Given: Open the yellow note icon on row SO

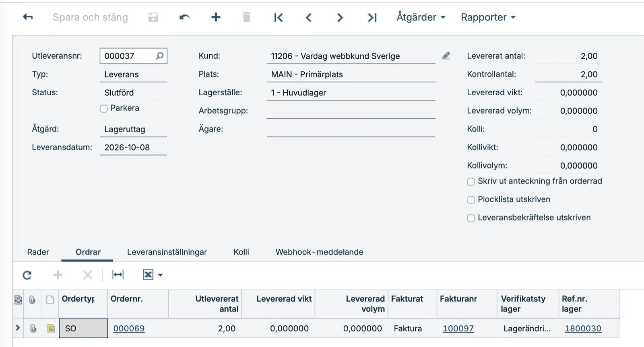Looking at the screenshot, I should click(x=51, y=329).
